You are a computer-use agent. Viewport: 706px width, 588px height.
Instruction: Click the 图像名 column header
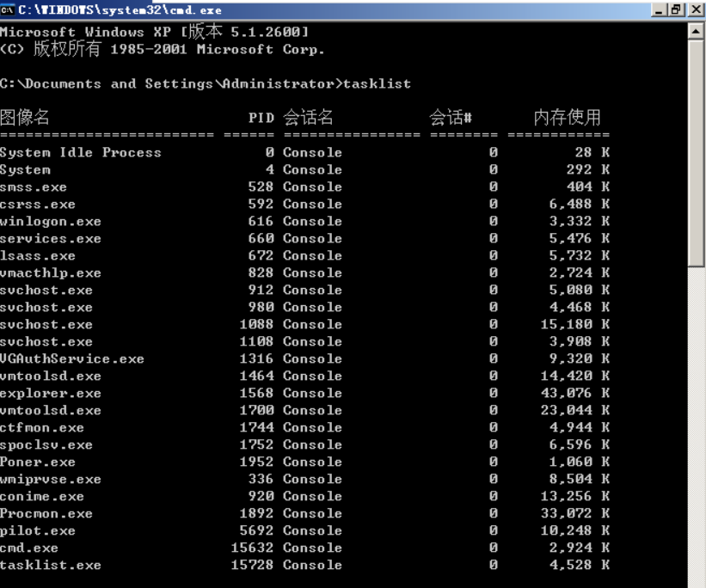tap(25, 117)
